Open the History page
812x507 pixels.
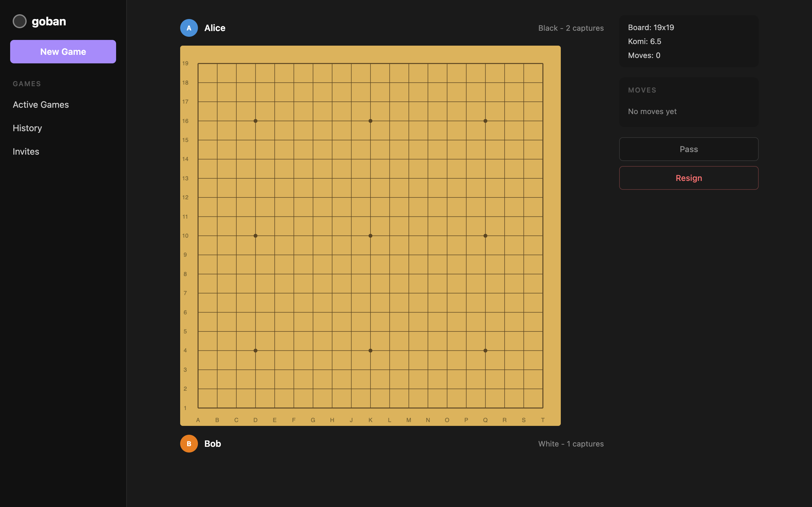coord(27,128)
